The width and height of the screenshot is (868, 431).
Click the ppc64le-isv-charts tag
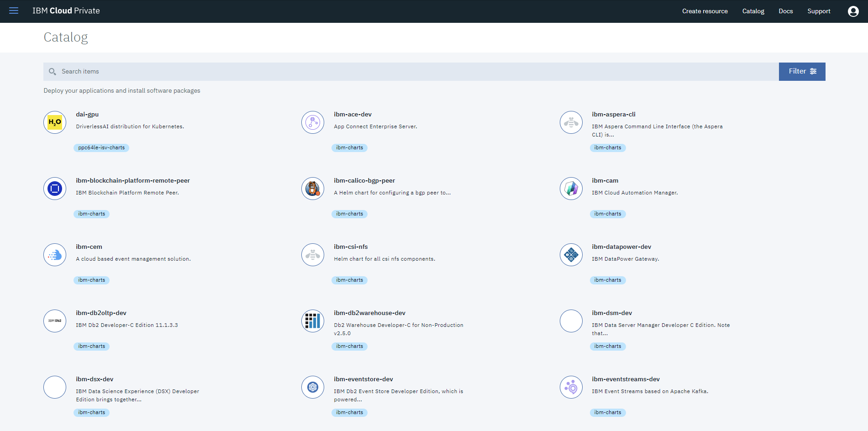point(101,148)
